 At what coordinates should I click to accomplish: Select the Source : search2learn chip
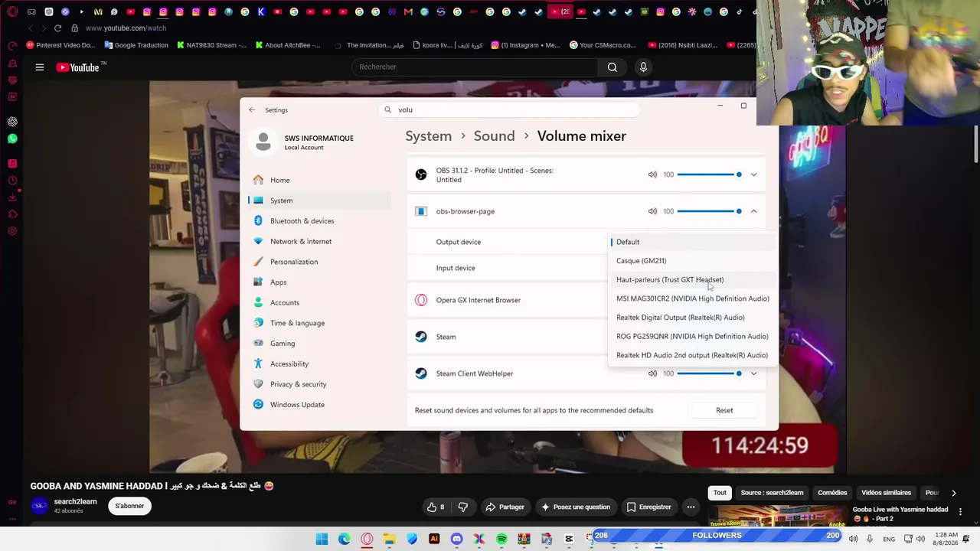tap(772, 493)
